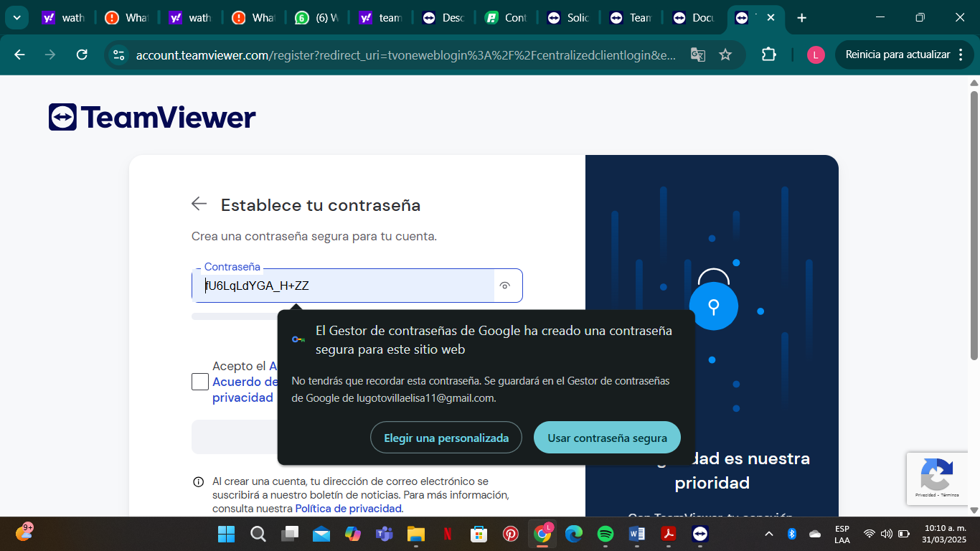Switch to the 'Docu' tab
This screenshot has width=980, height=551.
click(x=694, y=18)
